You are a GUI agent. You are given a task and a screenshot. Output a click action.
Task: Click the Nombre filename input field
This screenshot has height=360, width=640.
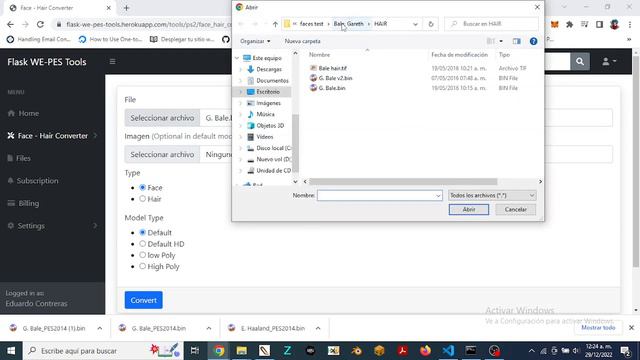click(376, 196)
